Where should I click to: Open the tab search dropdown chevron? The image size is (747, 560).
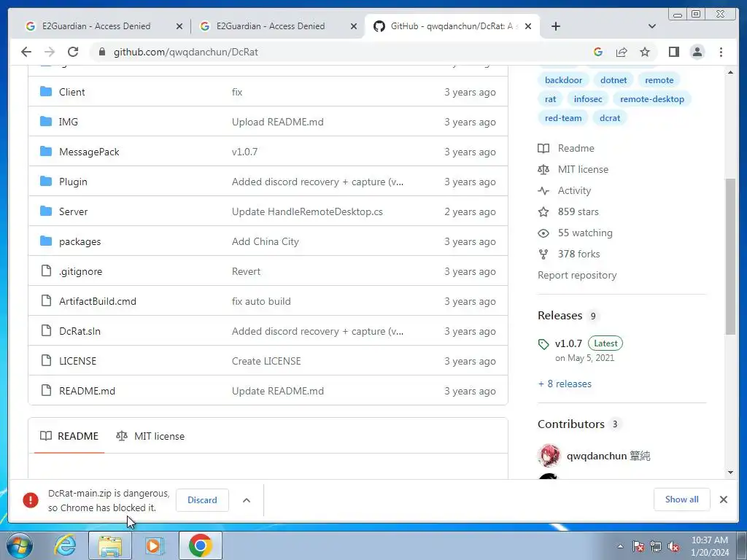tap(652, 26)
